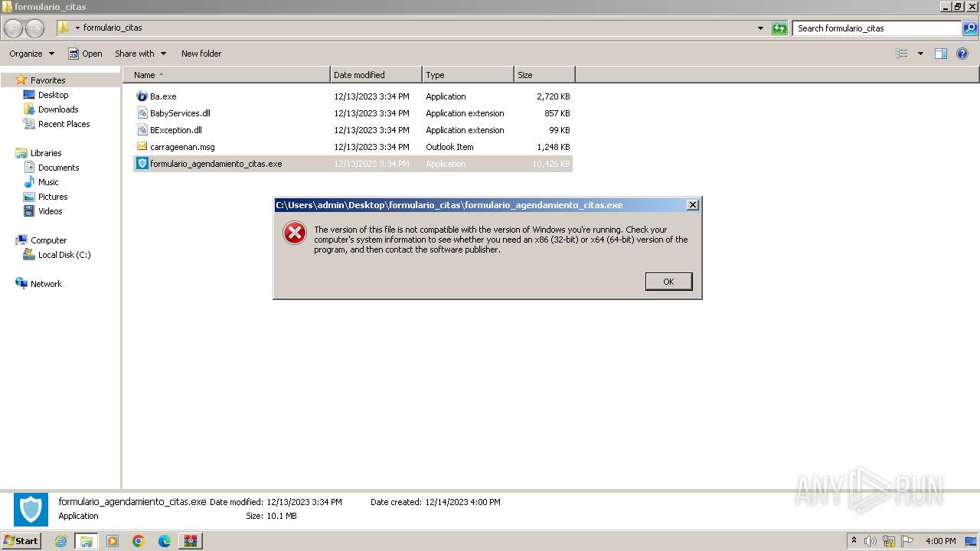Screen dimensions: 980x551
Task: Select Libraries in navigation pane
Action: coord(46,153)
